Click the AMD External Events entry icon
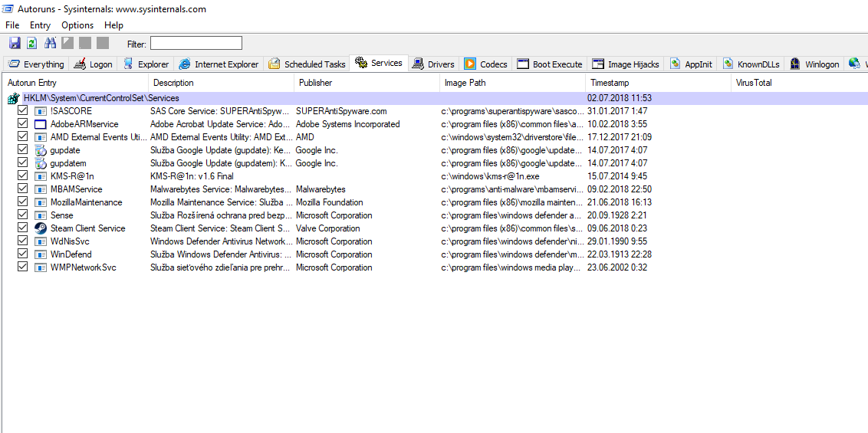This screenshot has height=433, width=868. coord(41,137)
